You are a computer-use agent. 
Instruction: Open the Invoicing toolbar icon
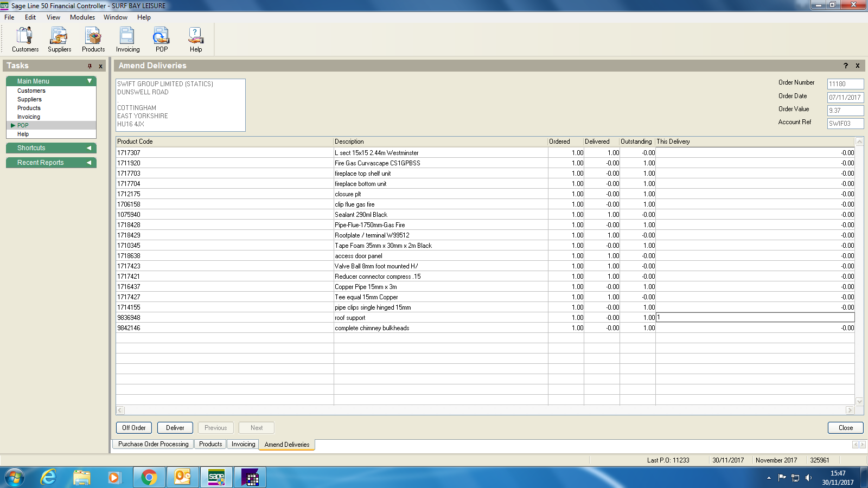pyautogui.click(x=127, y=40)
